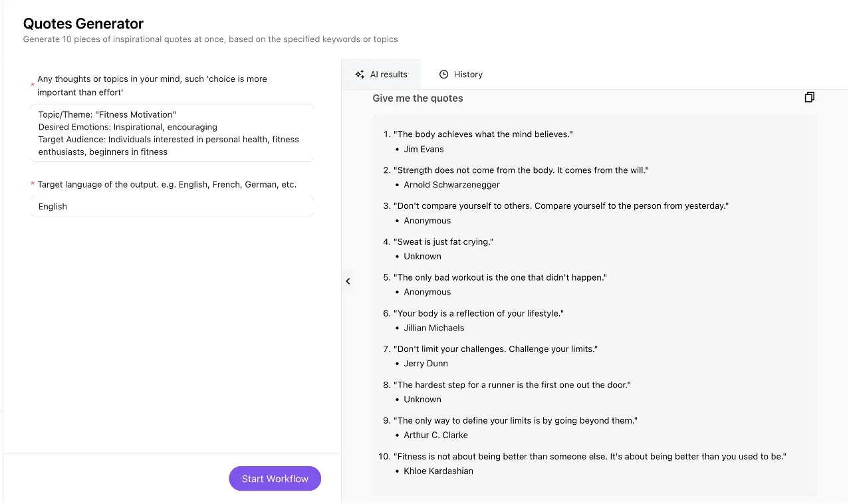
Task: Switch to the AI results tab
Action: click(382, 74)
